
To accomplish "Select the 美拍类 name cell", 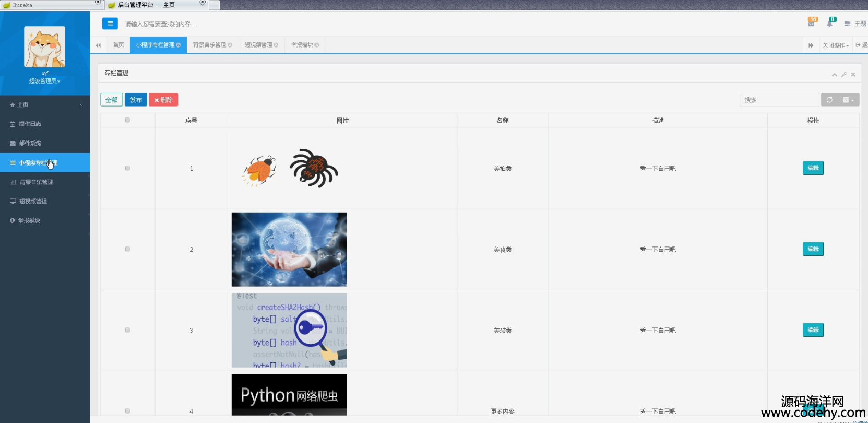I will [x=503, y=169].
